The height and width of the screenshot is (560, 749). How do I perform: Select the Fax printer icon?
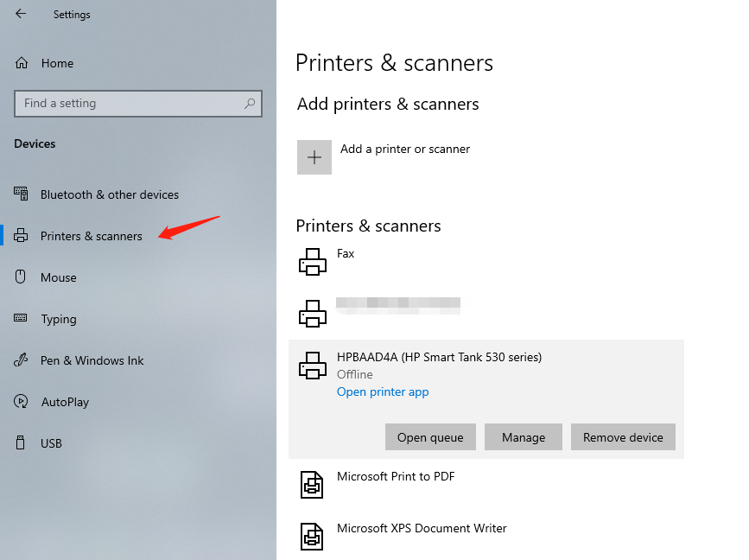pyautogui.click(x=312, y=261)
